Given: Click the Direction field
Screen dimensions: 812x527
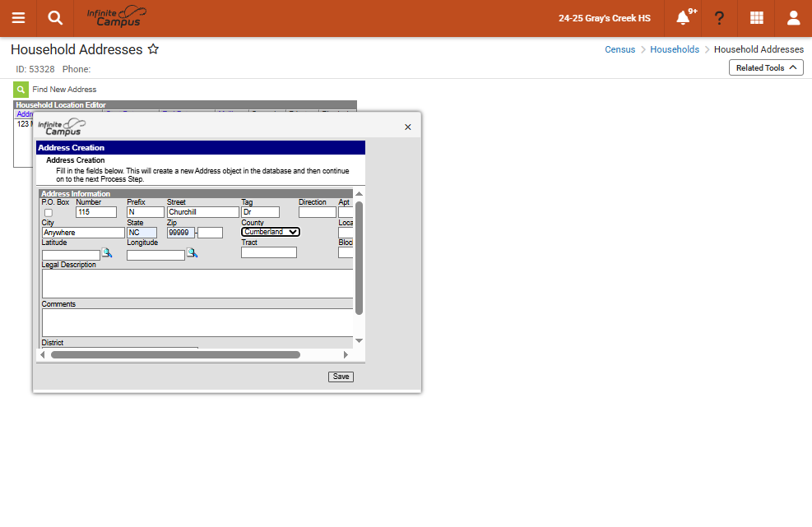Looking at the screenshot, I should pyautogui.click(x=318, y=212).
